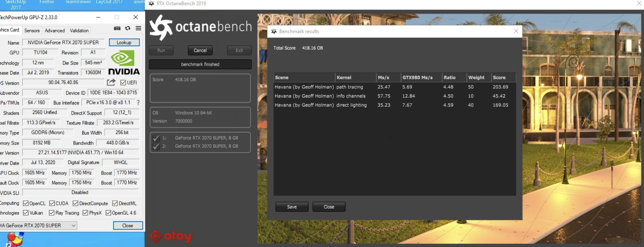Toggle the Ray Tracing checkbox
This screenshot has height=247, width=644.
pyautogui.click(x=52, y=213)
